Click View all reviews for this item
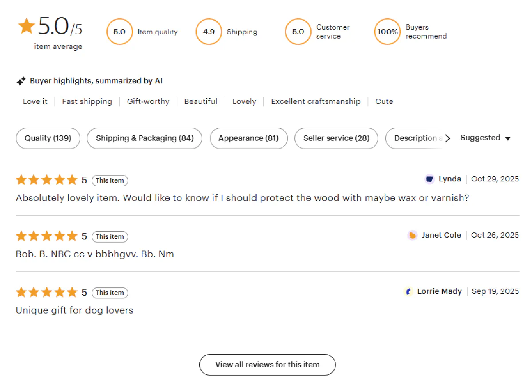The width and height of the screenshot is (532, 392). [267, 365]
